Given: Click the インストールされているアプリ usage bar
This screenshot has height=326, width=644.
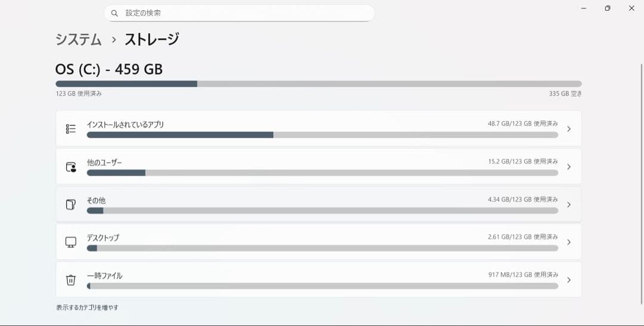Looking at the screenshot, I should (322, 135).
